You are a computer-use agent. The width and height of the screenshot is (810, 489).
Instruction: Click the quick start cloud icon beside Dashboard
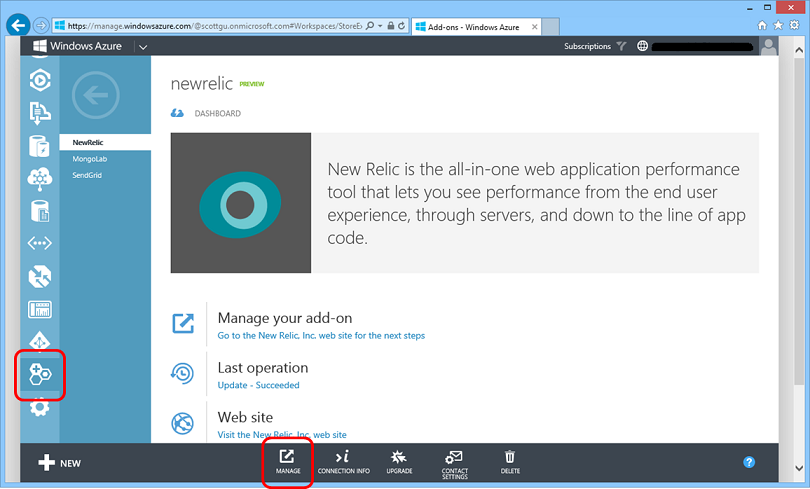tap(177, 113)
